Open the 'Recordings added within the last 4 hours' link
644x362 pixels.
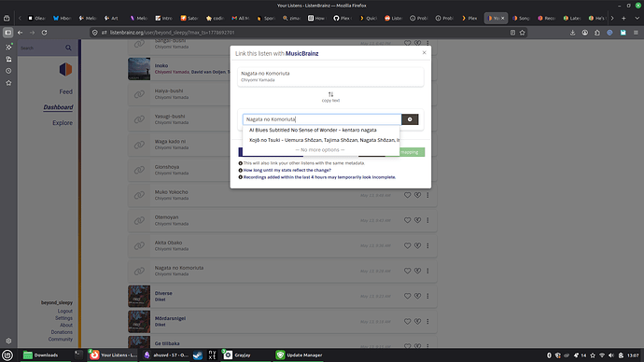tap(319, 177)
